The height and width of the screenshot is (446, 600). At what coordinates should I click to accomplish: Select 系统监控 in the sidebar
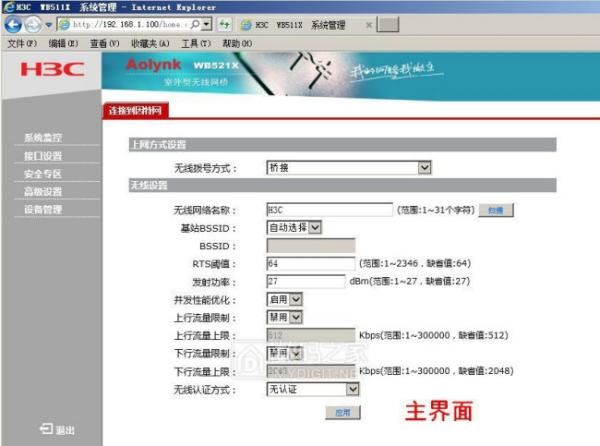click(43, 138)
